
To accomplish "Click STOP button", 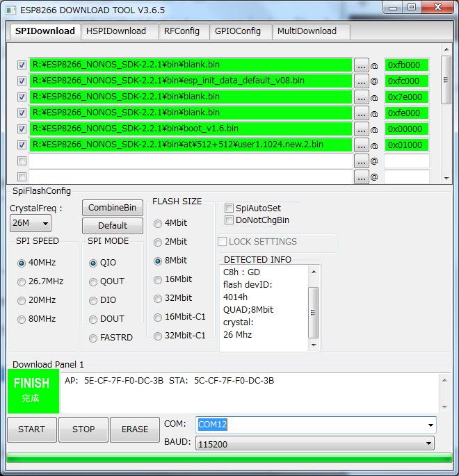I will (x=83, y=429).
